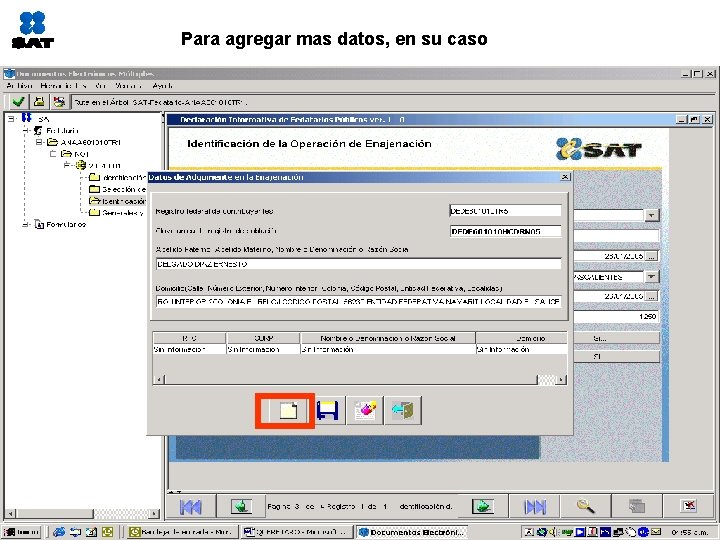Close the Datos de Adquirente dialog
The height and width of the screenshot is (540, 720).
(565, 177)
